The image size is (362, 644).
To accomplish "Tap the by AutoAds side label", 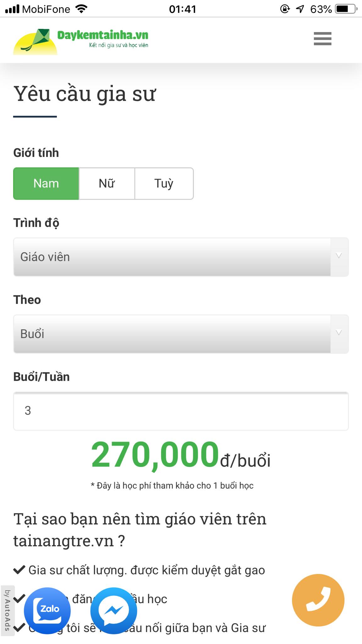I will tap(7, 610).
